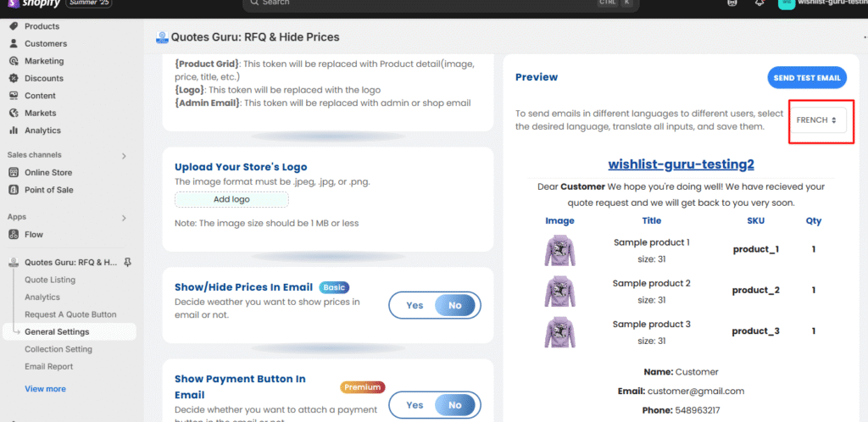
Task: Click the phone number 548963217
Action: [697, 410]
